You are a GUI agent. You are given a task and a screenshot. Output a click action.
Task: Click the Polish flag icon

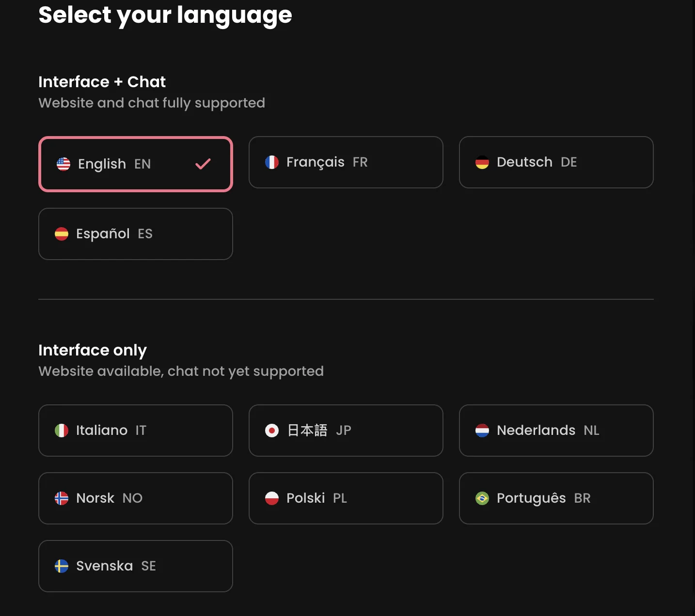point(272,498)
